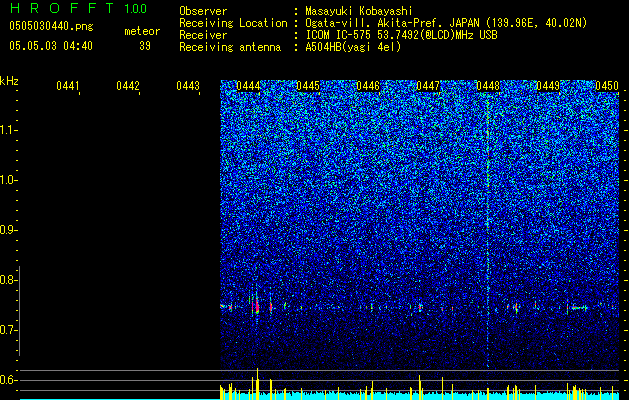Click the yellow level spike below 0447

click(420, 387)
